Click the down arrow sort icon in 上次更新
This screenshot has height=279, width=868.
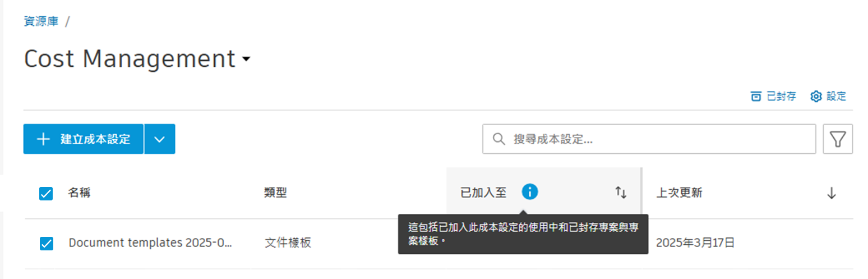click(x=832, y=193)
